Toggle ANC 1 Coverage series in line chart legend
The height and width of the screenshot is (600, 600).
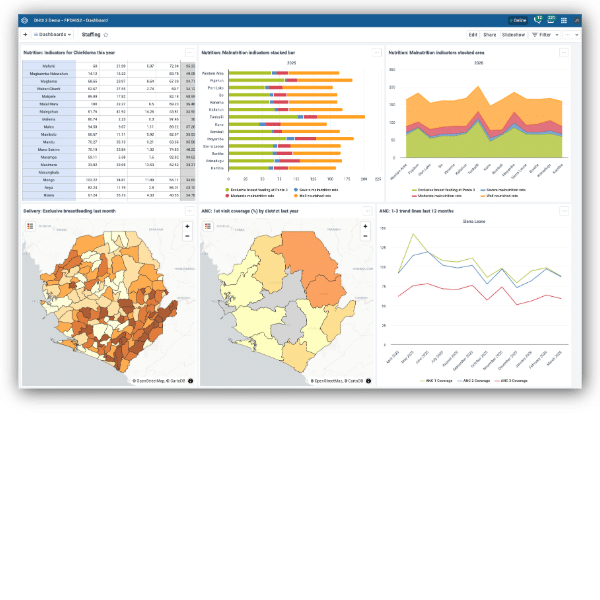coord(427,382)
